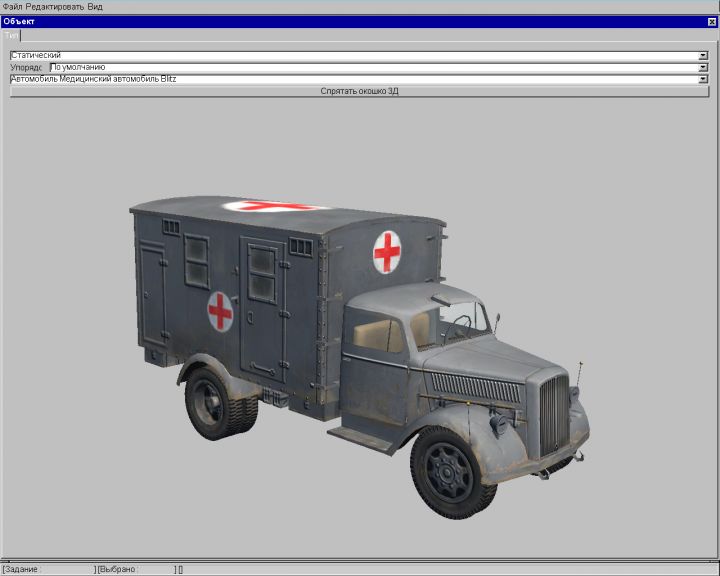Open the По умолчанию sort dropdown
Image resolution: width=720 pixels, height=576 pixels.
click(x=703, y=67)
